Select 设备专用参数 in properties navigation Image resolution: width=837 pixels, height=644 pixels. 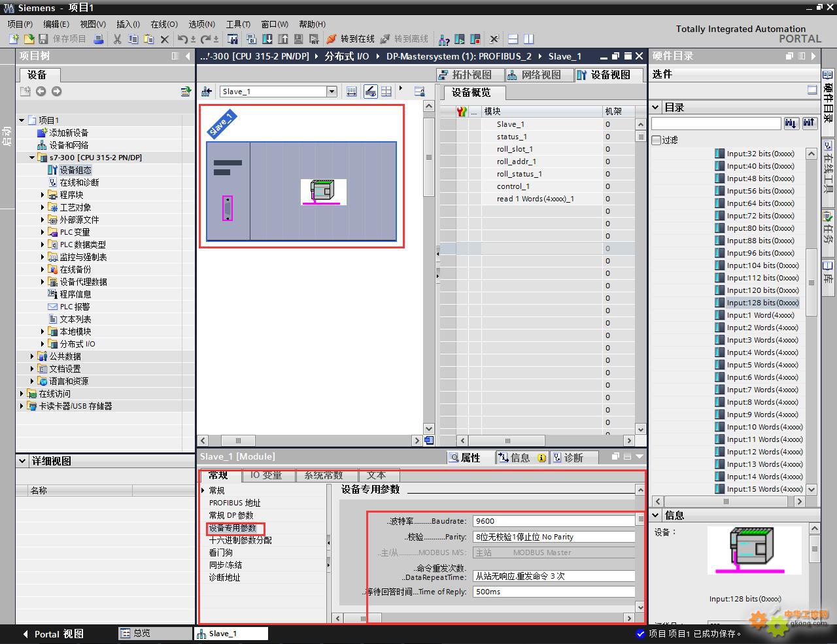tap(233, 528)
